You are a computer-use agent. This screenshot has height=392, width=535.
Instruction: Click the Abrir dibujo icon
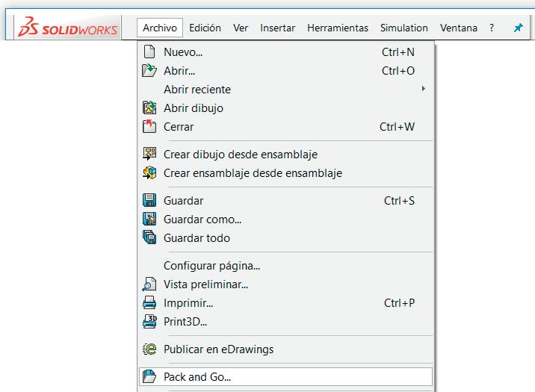(149, 108)
